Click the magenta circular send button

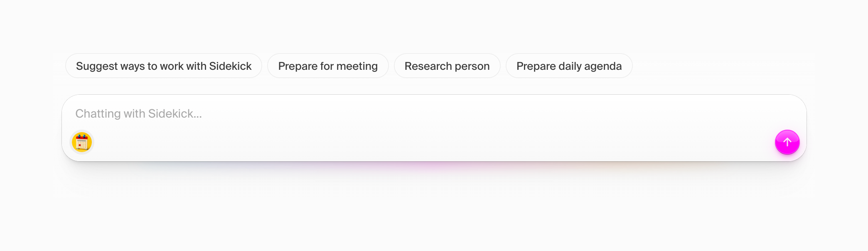pos(787,142)
